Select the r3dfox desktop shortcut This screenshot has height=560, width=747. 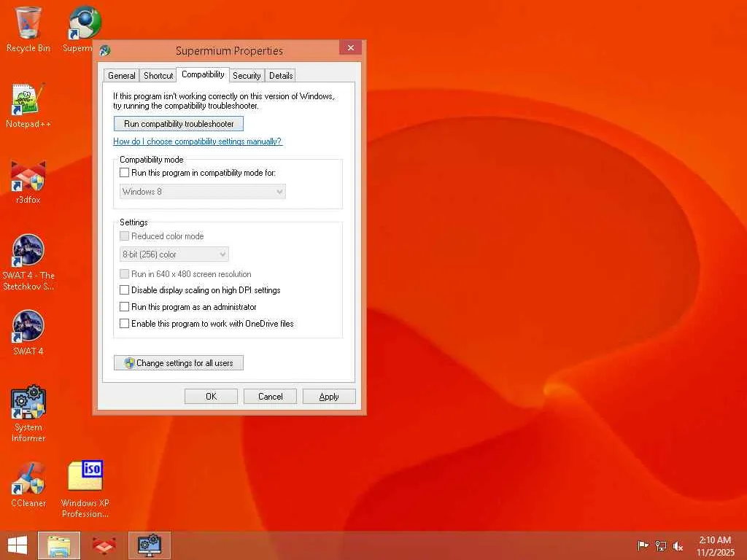28,182
